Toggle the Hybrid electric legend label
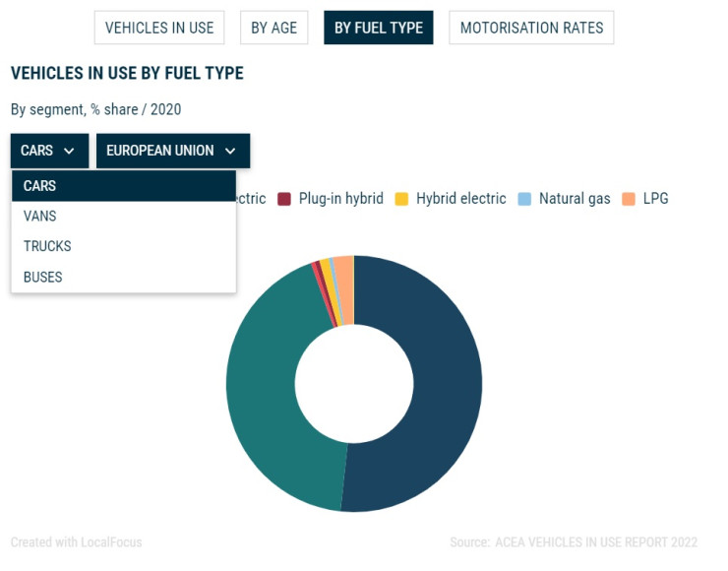 pos(460,199)
